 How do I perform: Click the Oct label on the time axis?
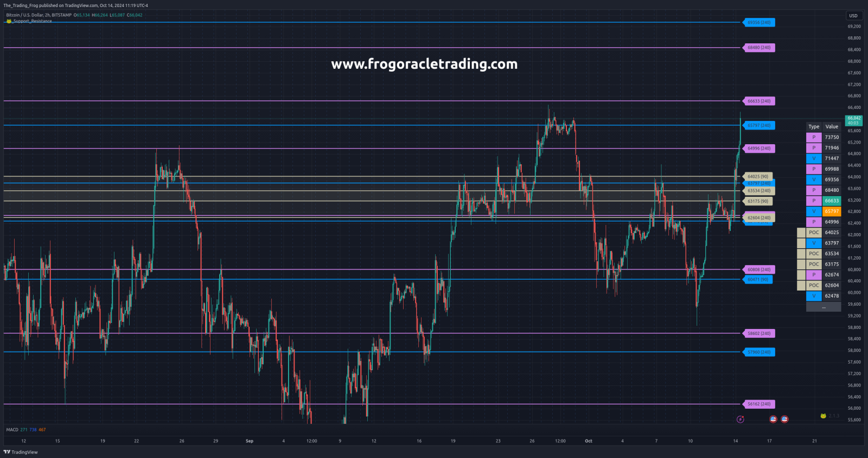(589, 441)
